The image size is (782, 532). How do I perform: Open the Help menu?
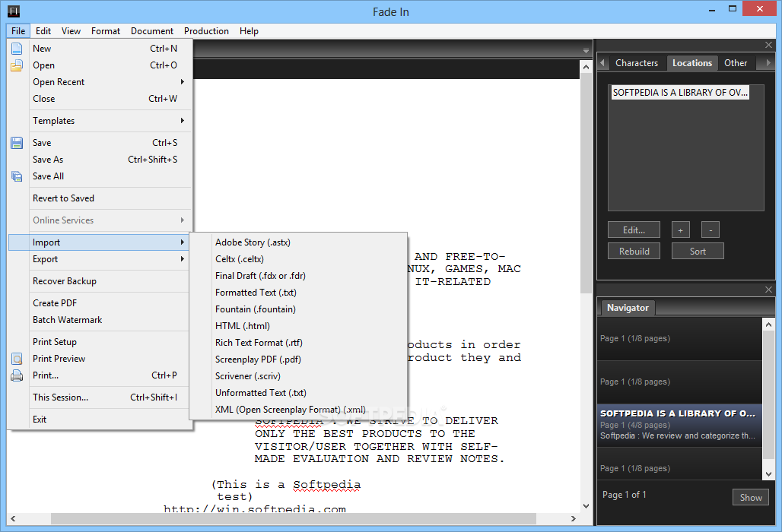pos(249,31)
